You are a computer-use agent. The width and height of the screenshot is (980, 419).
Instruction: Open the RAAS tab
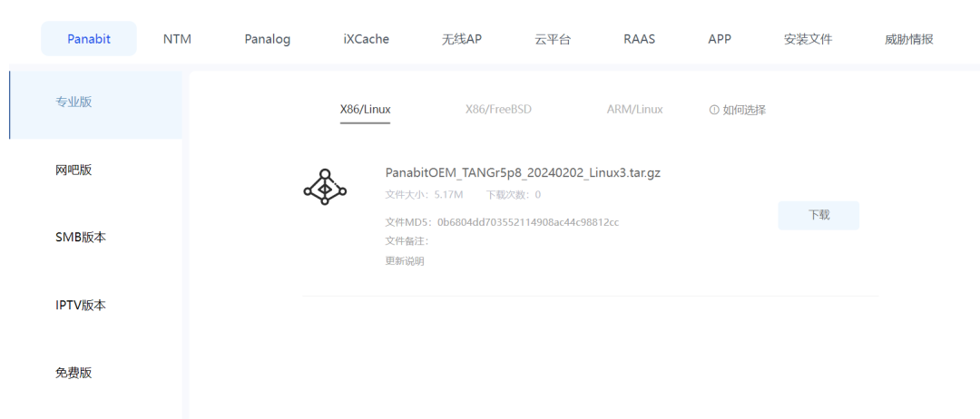[640, 39]
